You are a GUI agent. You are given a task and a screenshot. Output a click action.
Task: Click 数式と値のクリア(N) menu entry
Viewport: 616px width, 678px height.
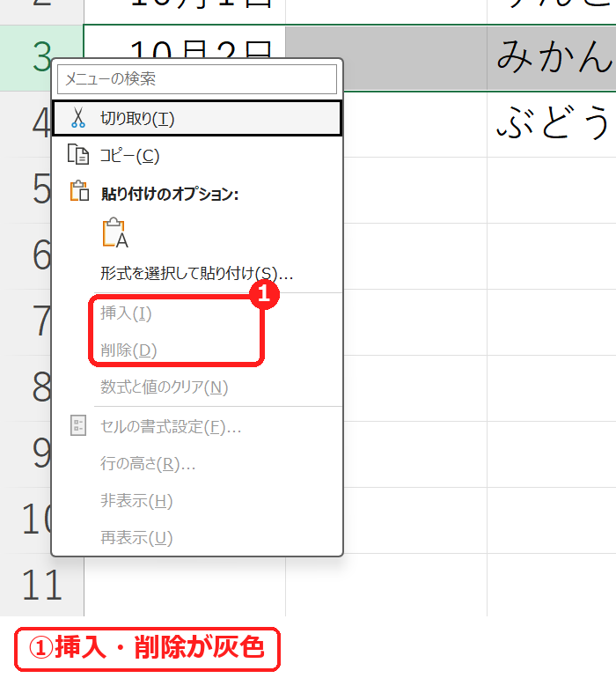pos(197,387)
